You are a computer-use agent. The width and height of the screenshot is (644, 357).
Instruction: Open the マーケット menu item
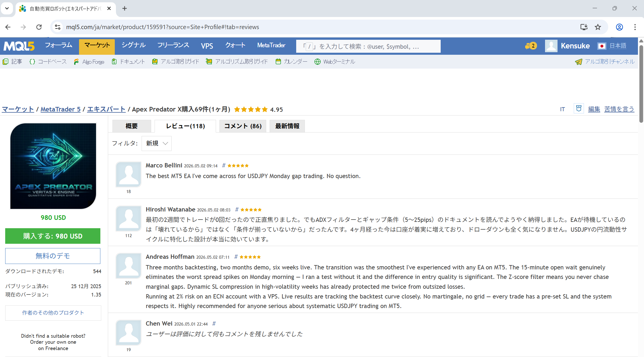pos(97,46)
